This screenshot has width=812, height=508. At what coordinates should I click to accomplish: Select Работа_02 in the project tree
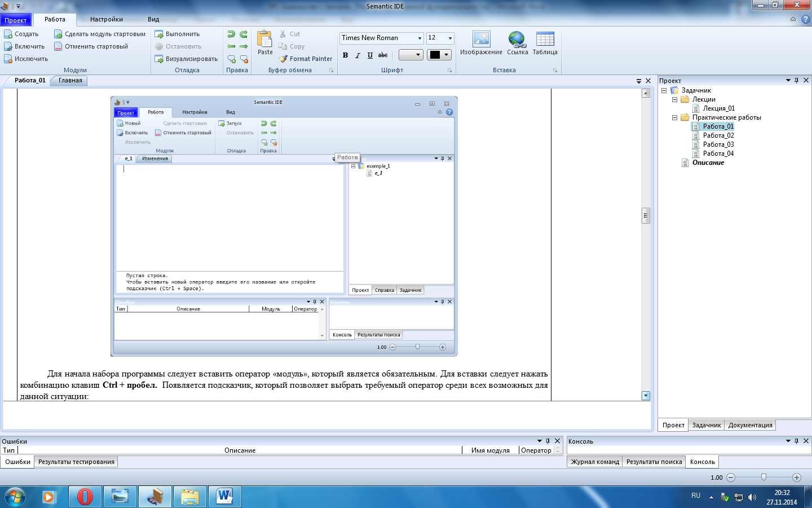[x=718, y=135]
